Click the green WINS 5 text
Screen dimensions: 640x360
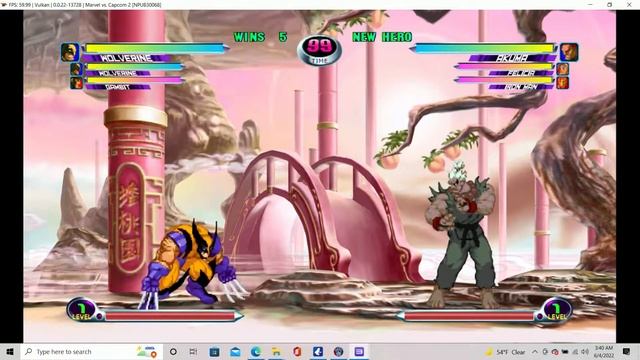tap(260, 37)
